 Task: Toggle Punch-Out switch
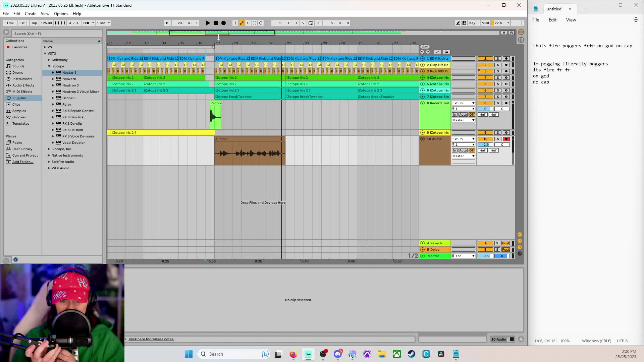pos(319,23)
